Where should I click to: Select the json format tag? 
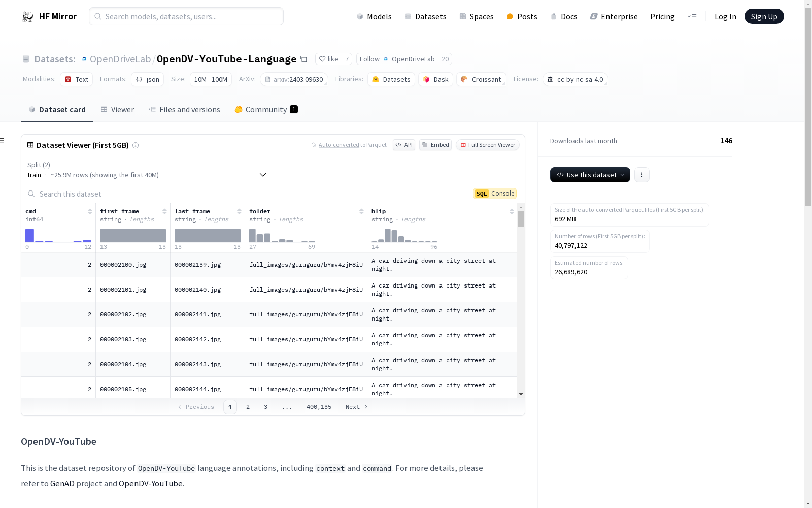147,79
